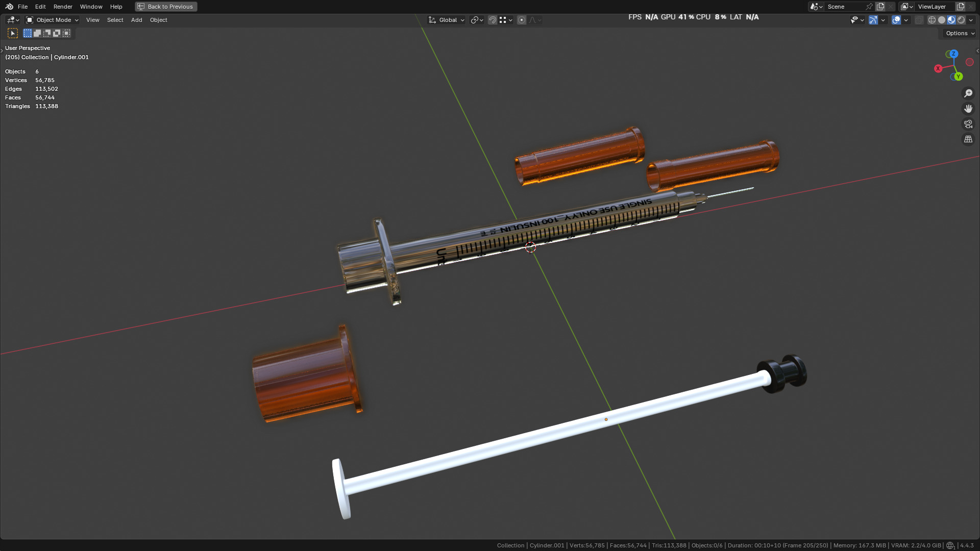980x551 pixels.
Task: Open the object type visibility dropdown
Action: (857, 20)
